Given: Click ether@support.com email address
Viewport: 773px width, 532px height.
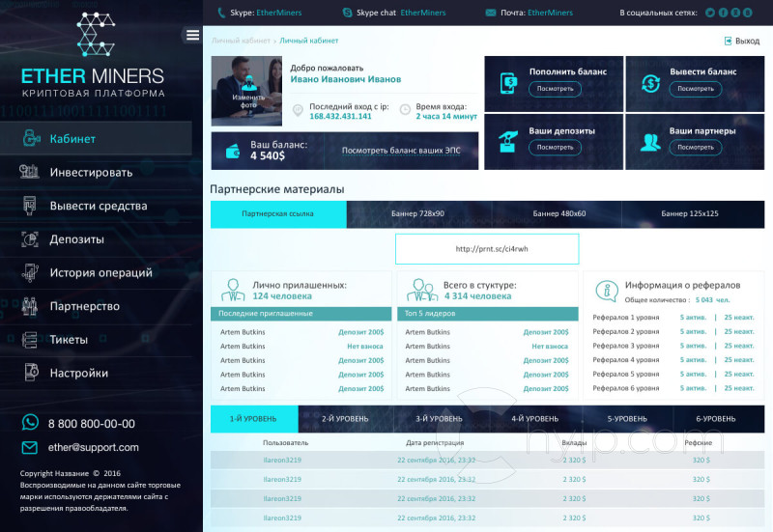Looking at the screenshot, I should (93, 447).
